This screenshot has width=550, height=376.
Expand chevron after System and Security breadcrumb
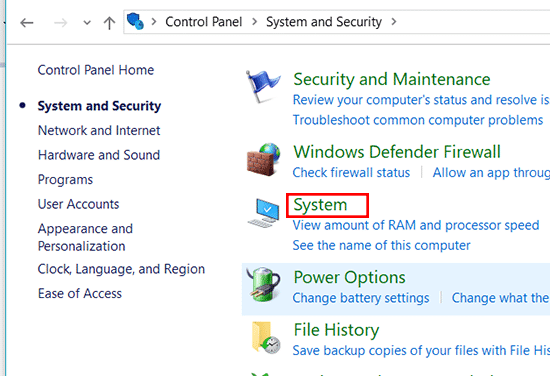pyautogui.click(x=394, y=22)
